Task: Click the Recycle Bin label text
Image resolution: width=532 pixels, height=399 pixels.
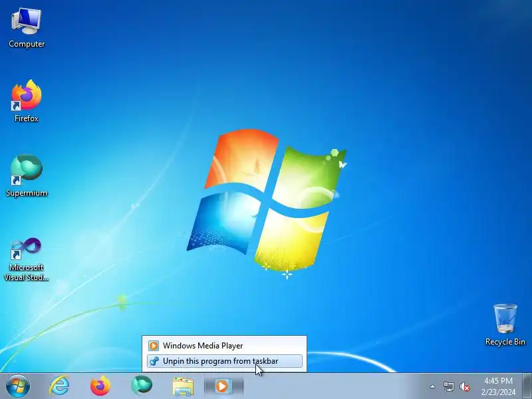Action: point(505,342)
